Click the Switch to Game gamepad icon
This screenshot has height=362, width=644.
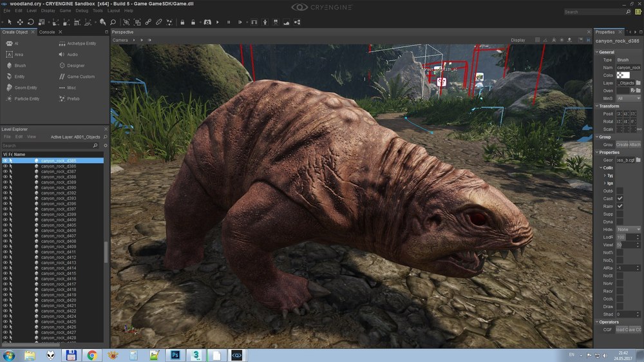(207, 22)
